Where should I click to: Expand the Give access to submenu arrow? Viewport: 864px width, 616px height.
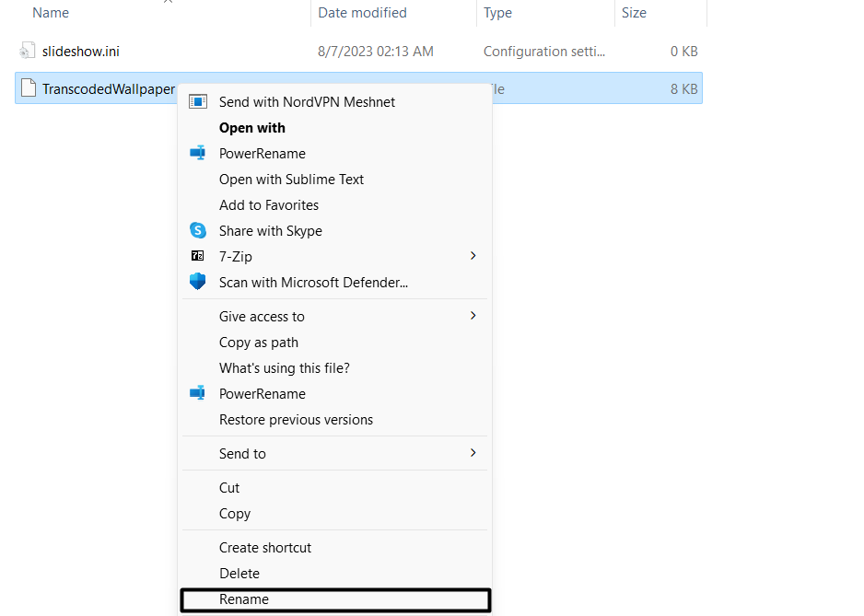click(473, 316)
